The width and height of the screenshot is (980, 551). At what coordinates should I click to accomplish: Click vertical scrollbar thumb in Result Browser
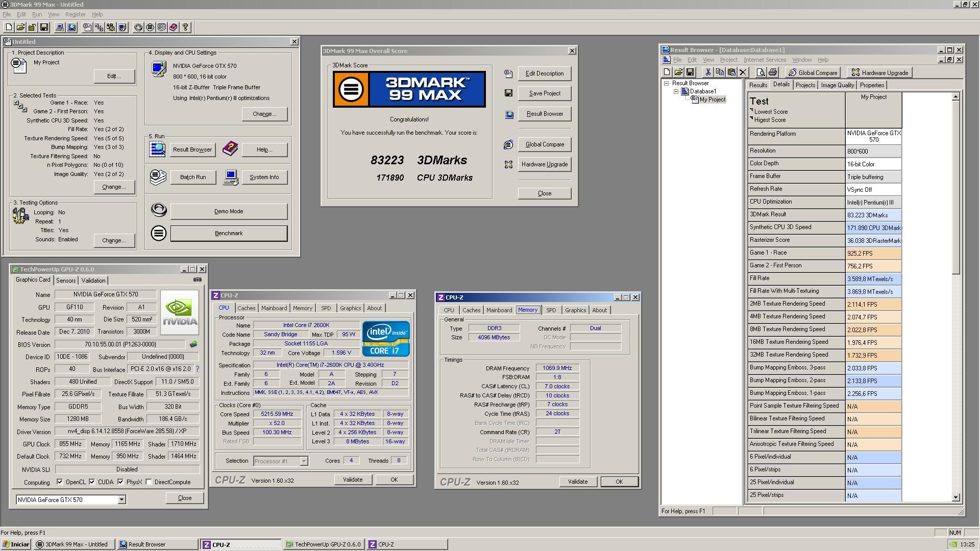[x=956, y=187]
